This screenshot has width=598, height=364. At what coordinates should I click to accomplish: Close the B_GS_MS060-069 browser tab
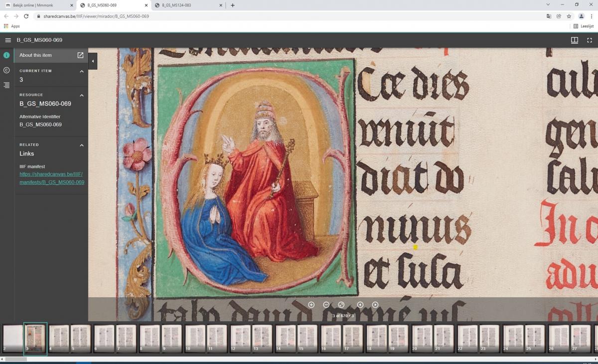[146, 5]
